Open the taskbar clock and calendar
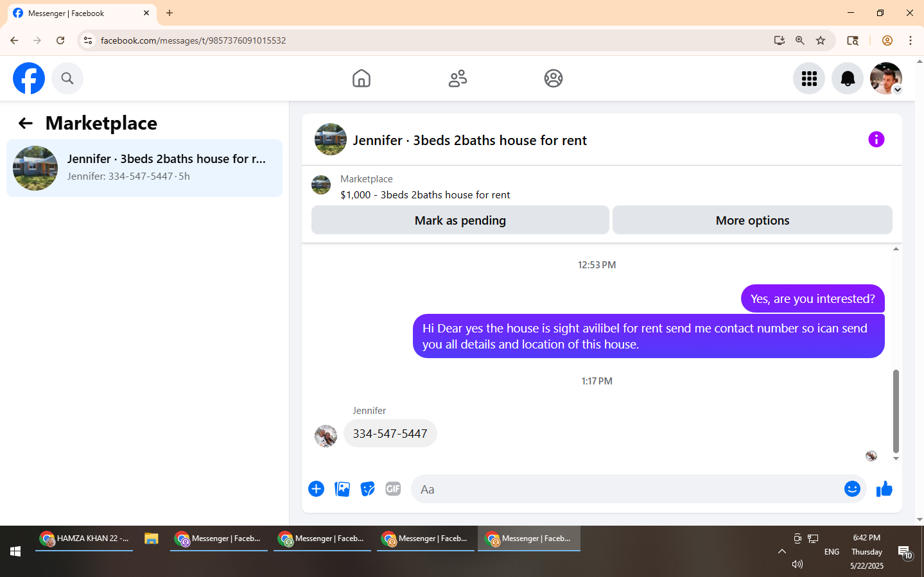This screenshot has height=577, width=924. point(867,551)
